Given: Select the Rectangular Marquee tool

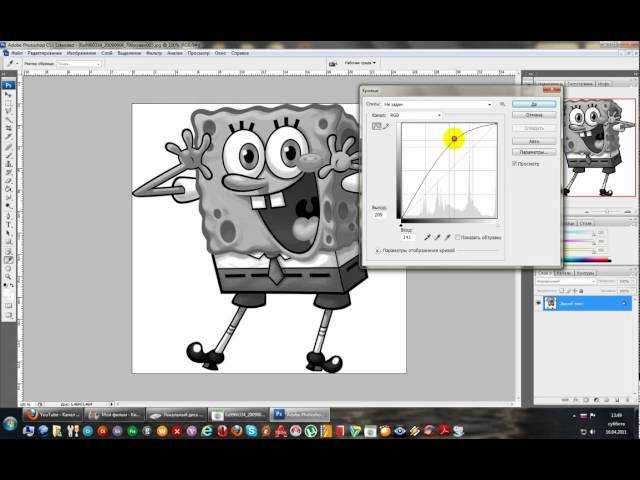Looking at the screenshot, I should click(8, 102).
